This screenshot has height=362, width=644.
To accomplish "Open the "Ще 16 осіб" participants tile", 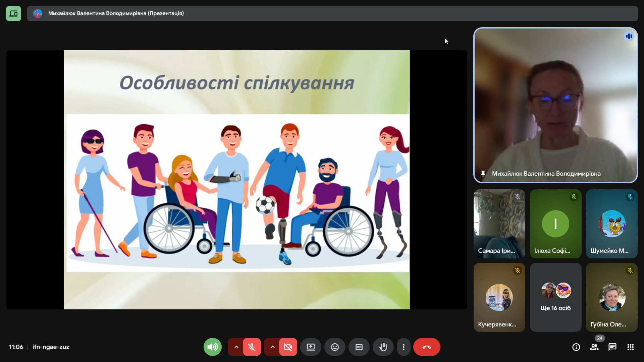I will pos(555,297).
